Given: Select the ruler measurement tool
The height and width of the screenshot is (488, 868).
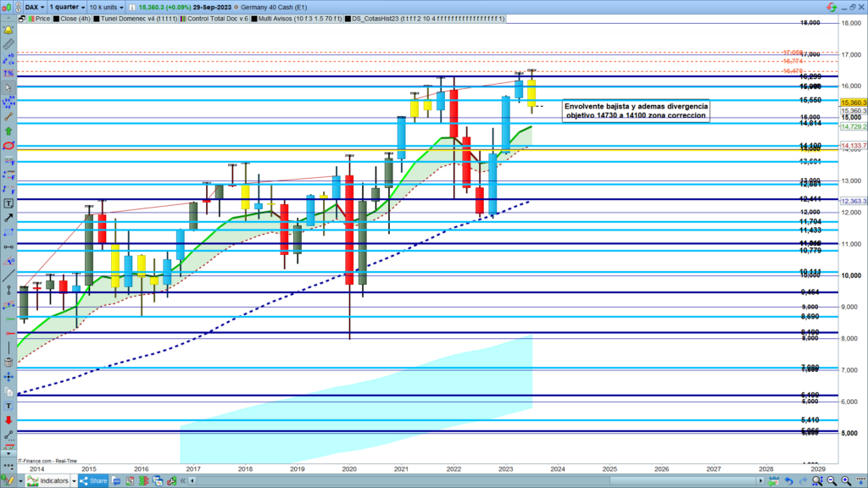Looking at the screenshot, I should tap(9, 43).
